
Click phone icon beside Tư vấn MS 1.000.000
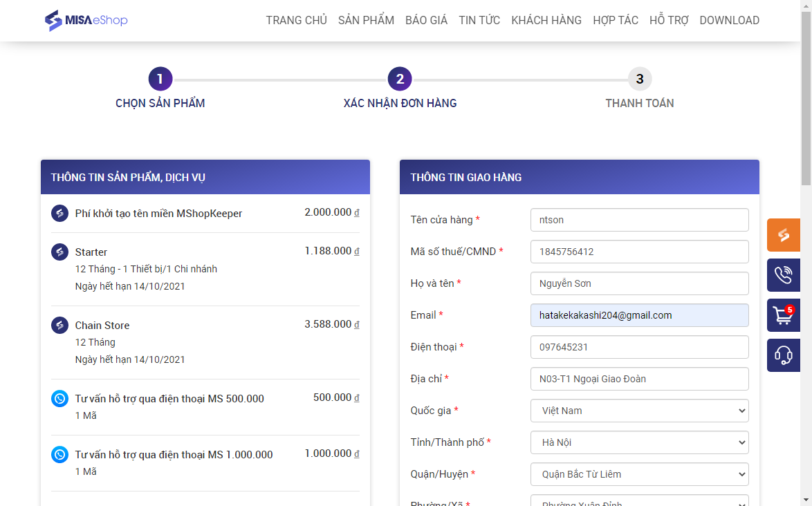tap(60, 454)
